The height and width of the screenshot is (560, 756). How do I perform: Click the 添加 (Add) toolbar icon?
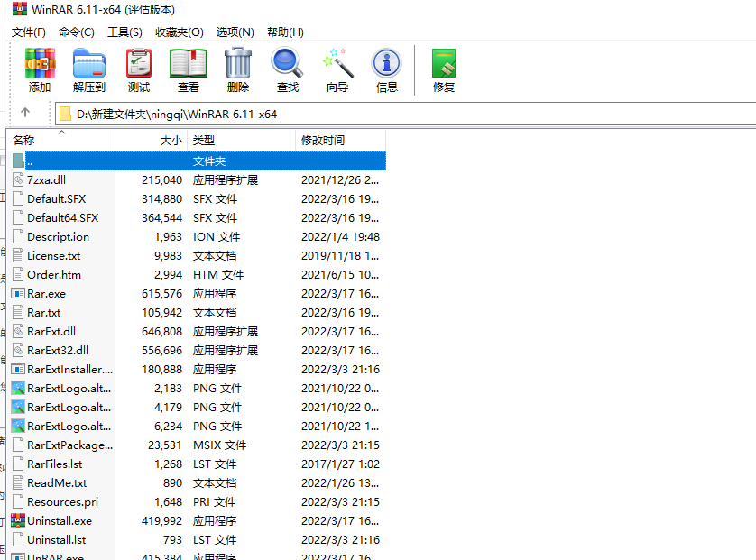pyautogui.click(x=40, y=63)
